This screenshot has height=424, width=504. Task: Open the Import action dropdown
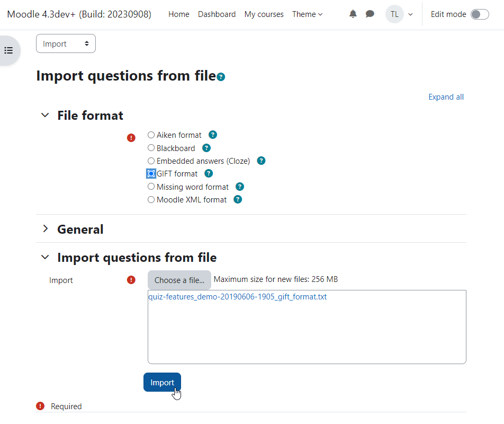[x=66, y=43]
